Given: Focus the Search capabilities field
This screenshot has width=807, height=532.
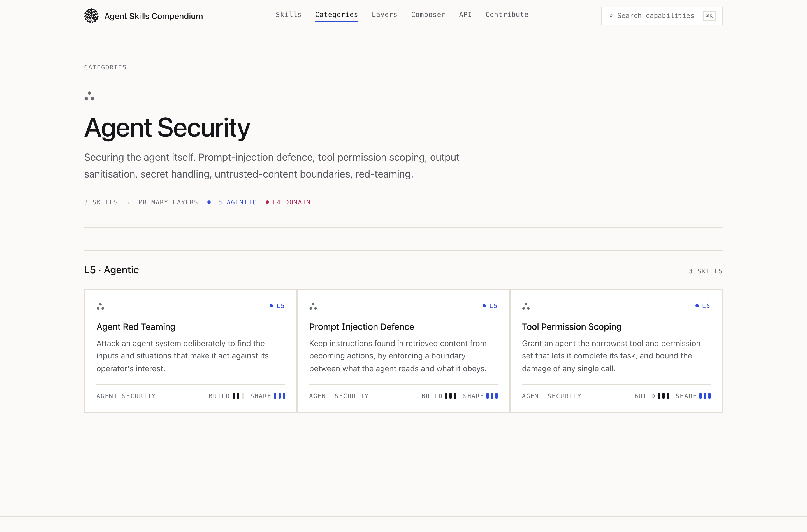Looking at the screenshot, I should 662,16.
